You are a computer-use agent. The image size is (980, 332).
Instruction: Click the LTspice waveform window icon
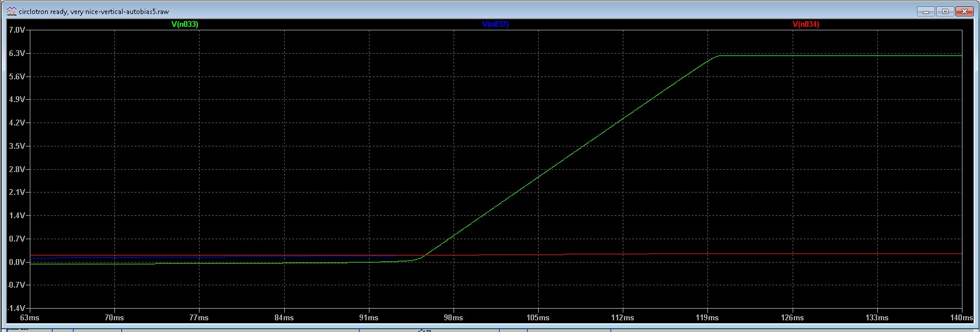[12, 11]
